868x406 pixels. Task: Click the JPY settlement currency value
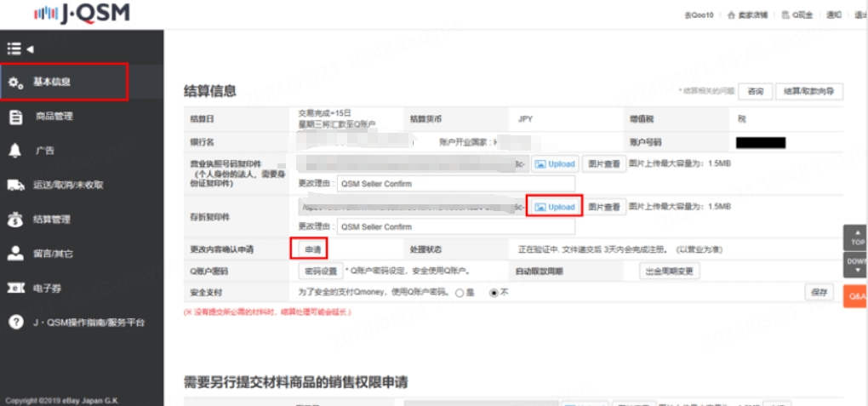click(x=526, y=119)
